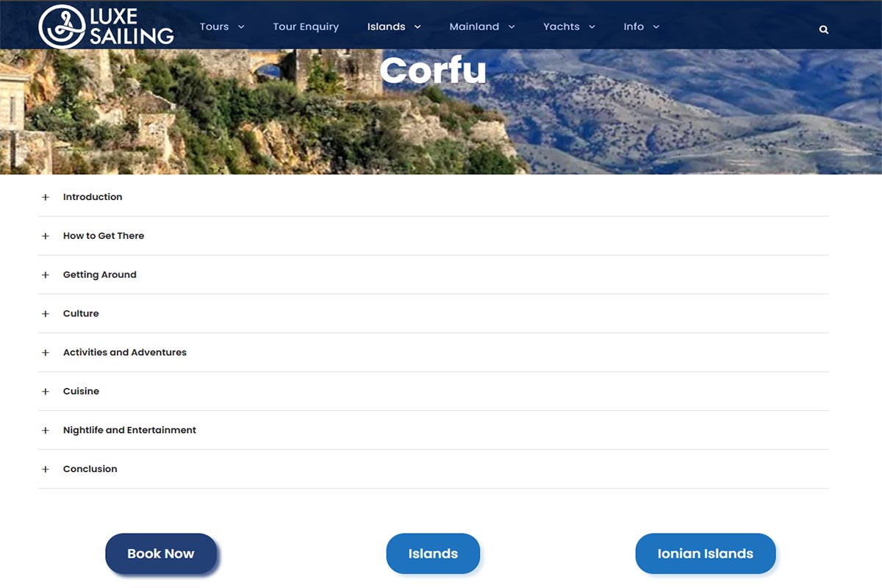The image size is (882, 588).
Task: Click the plus icon beside Introduction
Action: pos(46,197)
